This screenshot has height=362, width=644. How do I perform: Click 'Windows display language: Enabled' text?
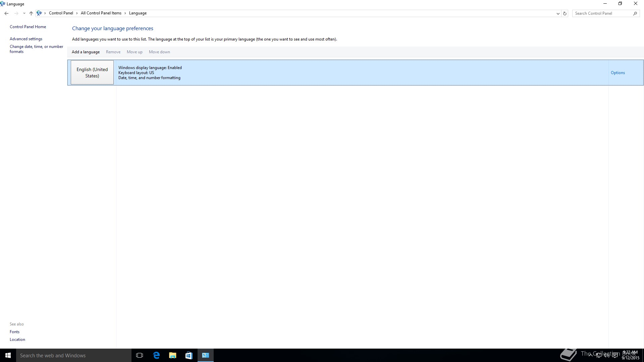150,68
